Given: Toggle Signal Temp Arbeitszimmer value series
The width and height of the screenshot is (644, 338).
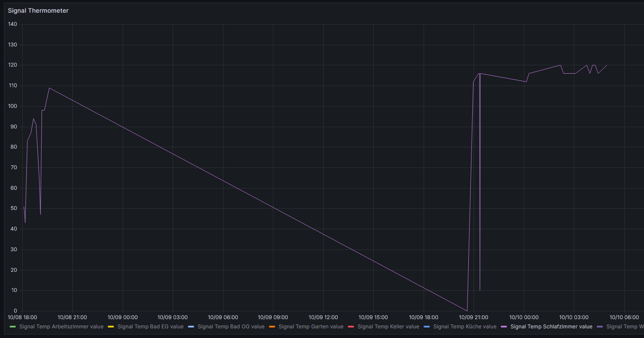Looking at the screenshot, I should [x=61, y=327].
